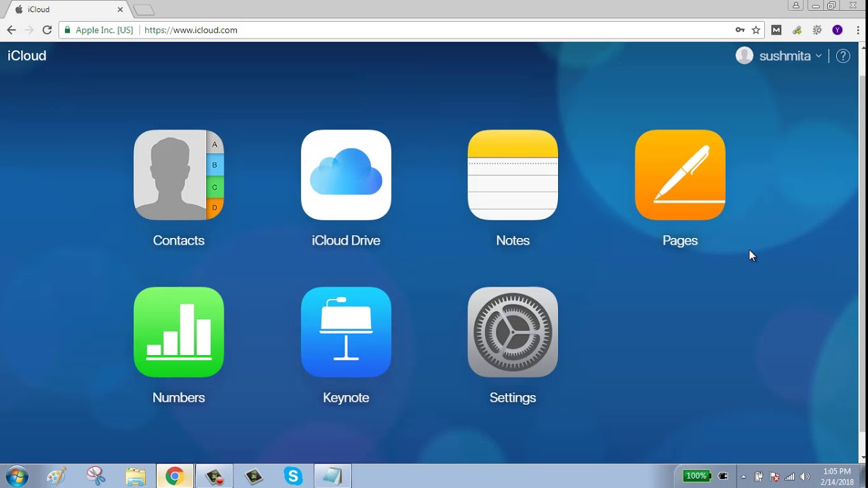Click the Apple Inc. secure lock badge

click(x=99, y=30)
